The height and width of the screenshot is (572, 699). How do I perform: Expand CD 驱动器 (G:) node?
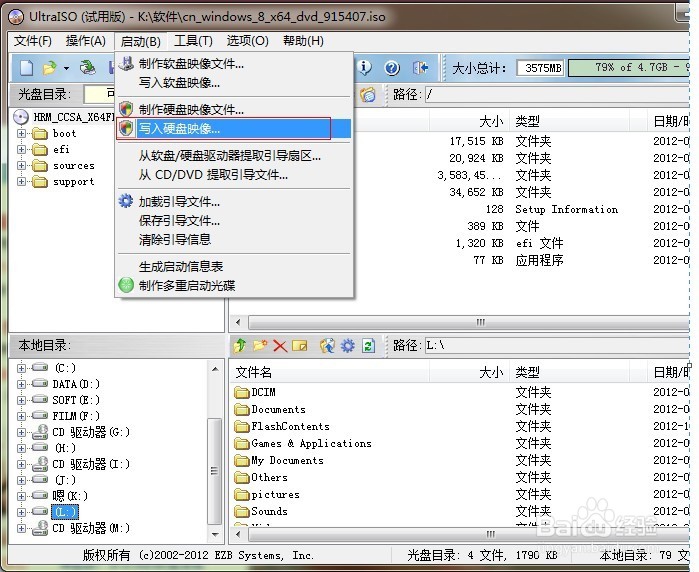click(21, 432)
